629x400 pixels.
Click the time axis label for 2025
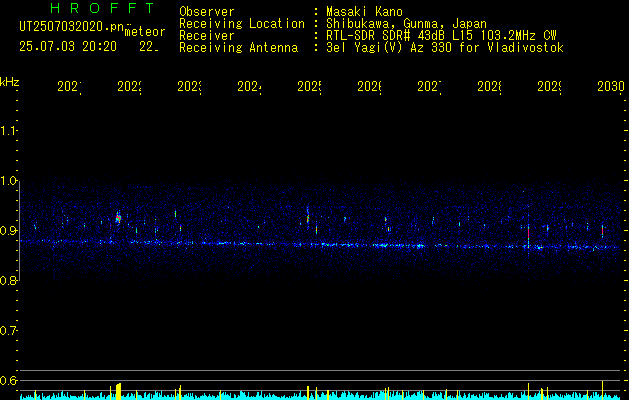[310, 87]
